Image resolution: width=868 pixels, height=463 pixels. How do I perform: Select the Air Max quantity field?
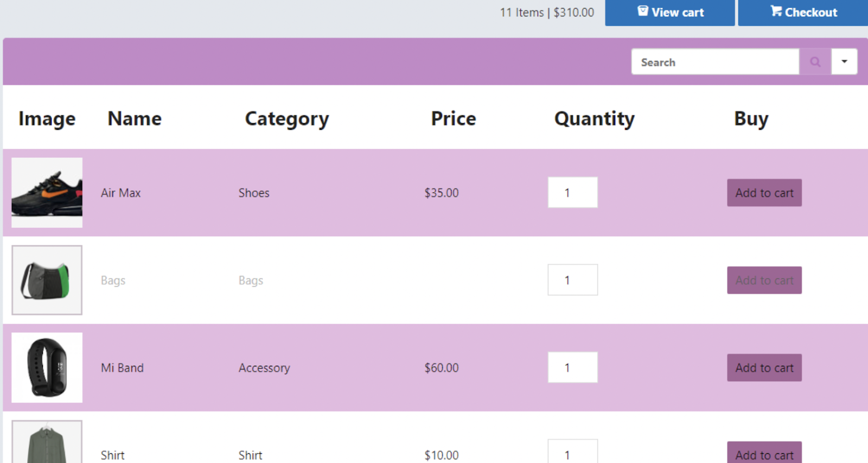(x=572, y=192)
